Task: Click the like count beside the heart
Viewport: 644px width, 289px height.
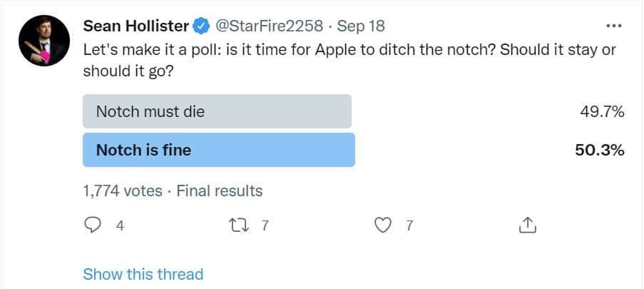Action: 409,225
